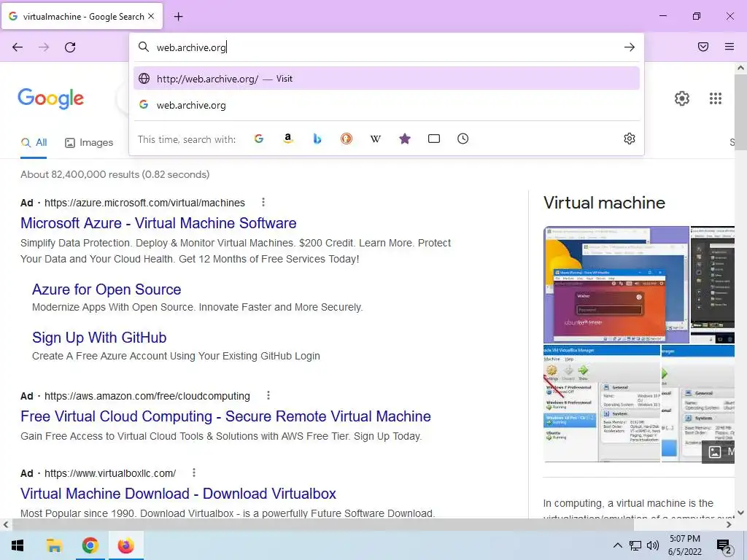Click horizontal scrollbar right arrow
Image resolution: width=747 pixels, height=560 pixels.
click(x=729, y=525)
